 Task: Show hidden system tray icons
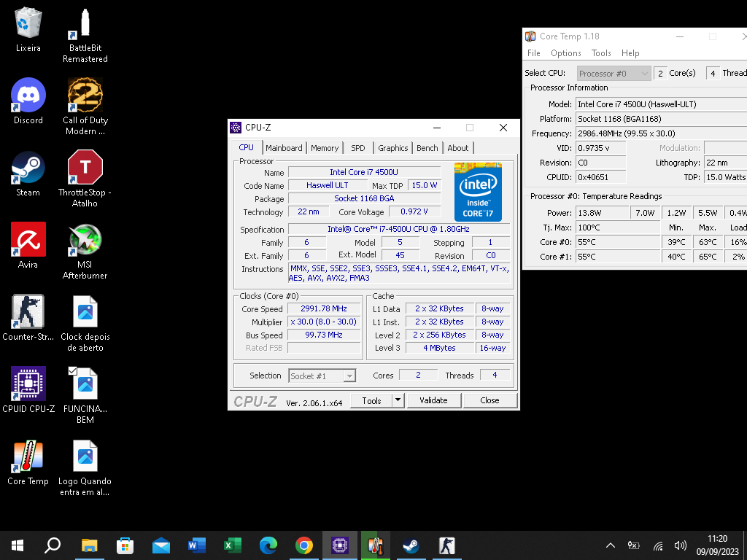coord(611,545)
